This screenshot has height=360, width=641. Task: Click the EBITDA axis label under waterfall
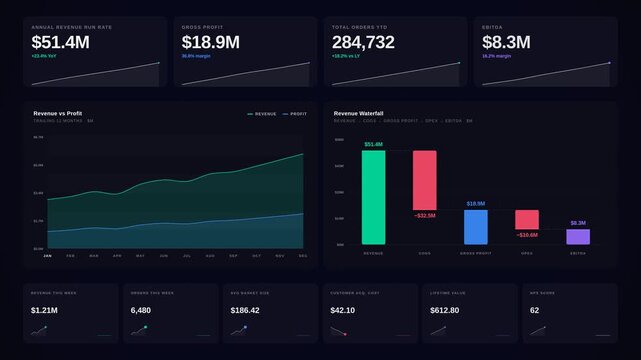pyautogui.click(x=578, y=253)
